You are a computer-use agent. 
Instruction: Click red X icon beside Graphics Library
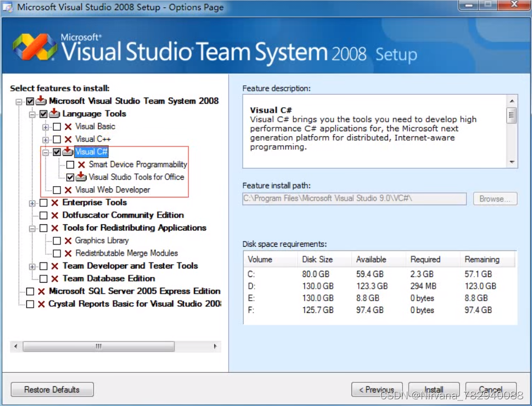68,241
